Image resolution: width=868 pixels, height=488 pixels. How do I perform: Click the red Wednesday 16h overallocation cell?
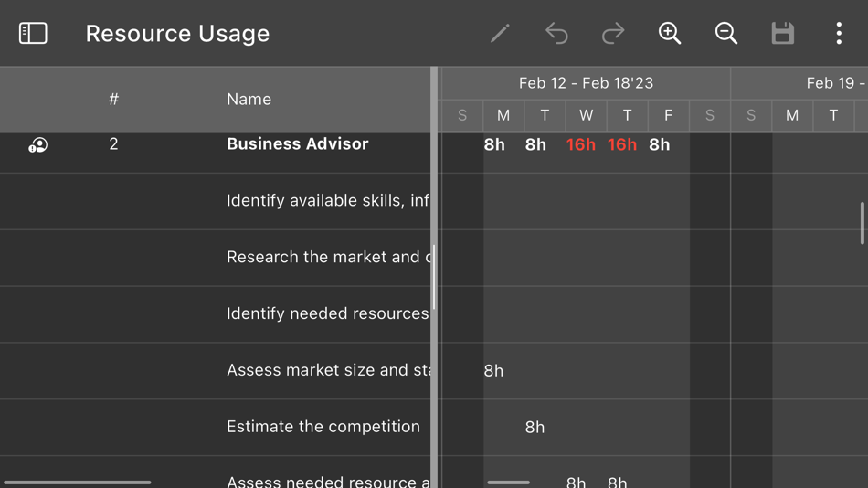(x=581, y=144)
